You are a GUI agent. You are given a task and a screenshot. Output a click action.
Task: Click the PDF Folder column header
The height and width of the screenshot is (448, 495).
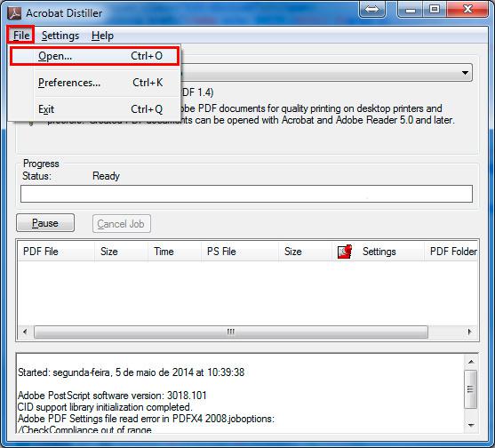pyautogui.click(x=451, y=252)
